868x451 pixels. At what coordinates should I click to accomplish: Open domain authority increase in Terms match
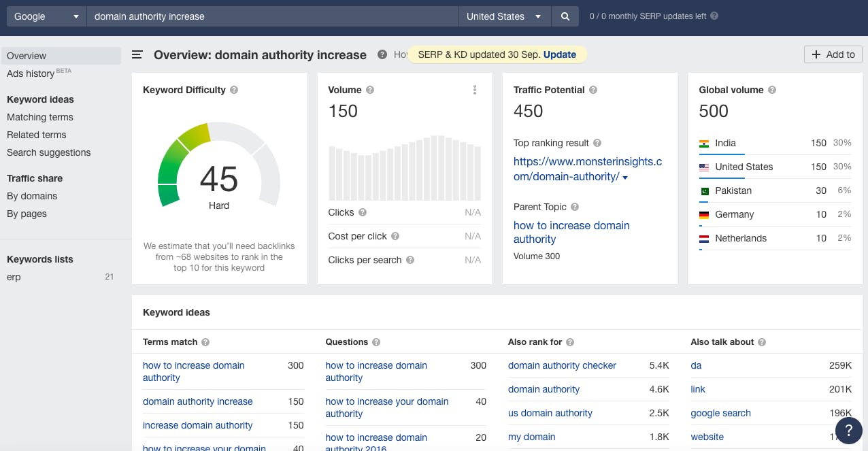(x=198, y=401)
